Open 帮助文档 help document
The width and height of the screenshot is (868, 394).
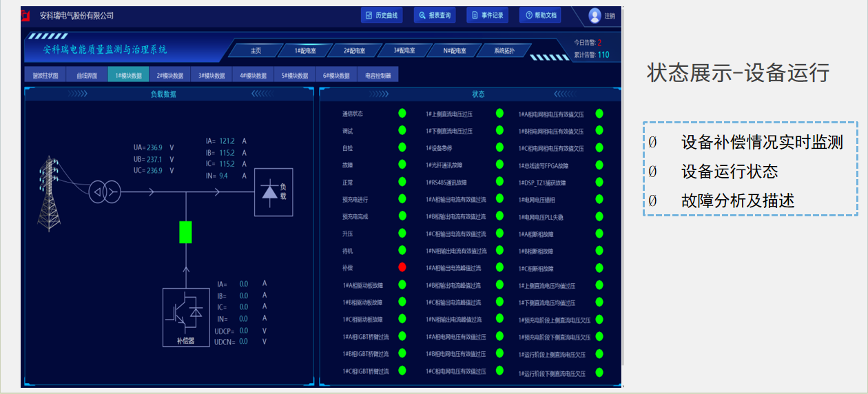coord(540,15)
